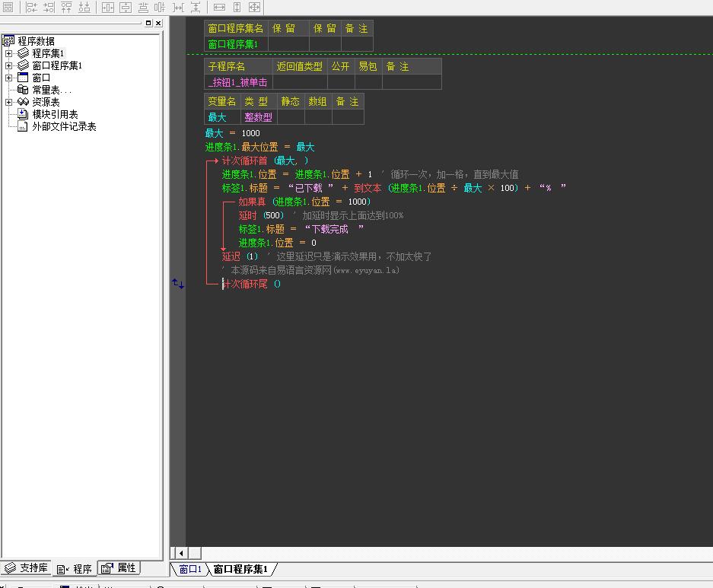713x588 pixels.
Task: Expand the 窗口 tree node
Action: click(8, 78)
